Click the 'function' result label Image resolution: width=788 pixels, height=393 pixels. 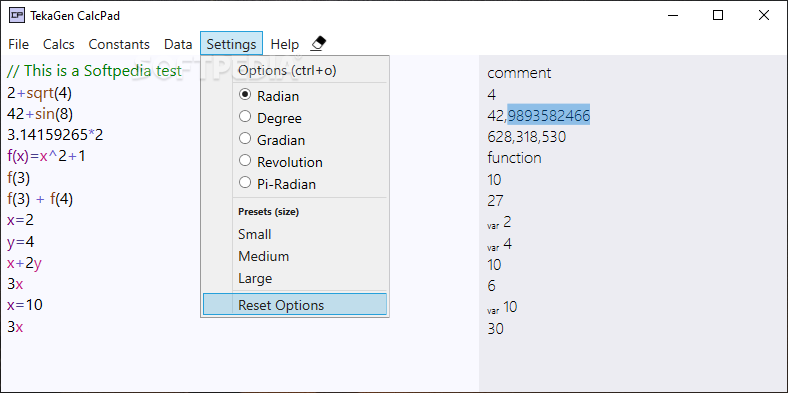[x=514, y=158]
